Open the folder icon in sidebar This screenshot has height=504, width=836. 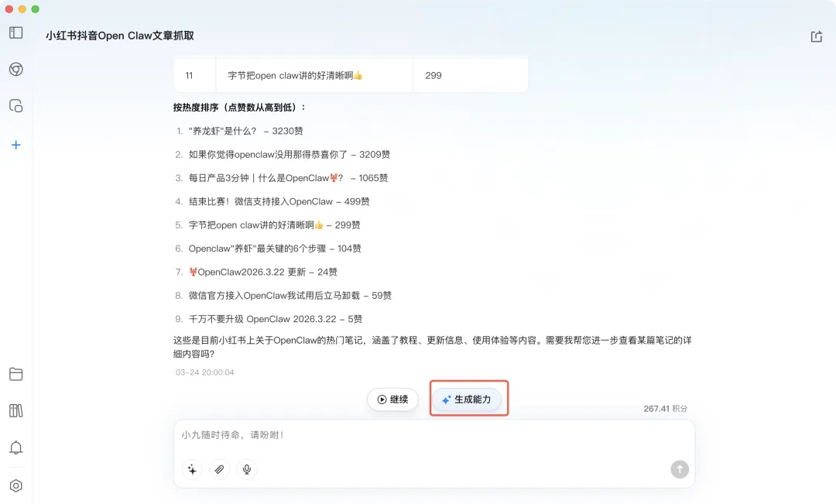pyautogui.click(x=16, y=375)
